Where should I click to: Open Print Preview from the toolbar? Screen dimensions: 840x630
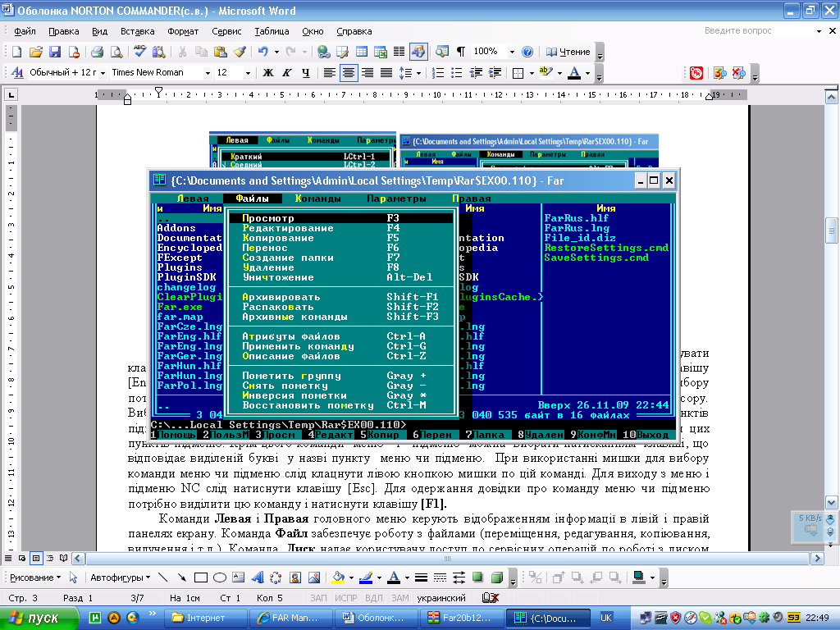pyautogui.click(x=116, y=52)
